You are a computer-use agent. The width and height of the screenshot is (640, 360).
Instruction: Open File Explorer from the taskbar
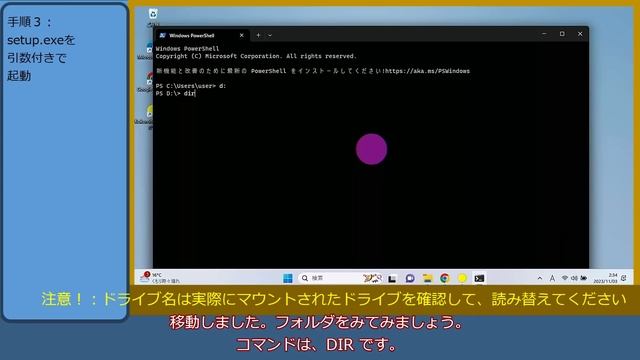tap(427, 278)
